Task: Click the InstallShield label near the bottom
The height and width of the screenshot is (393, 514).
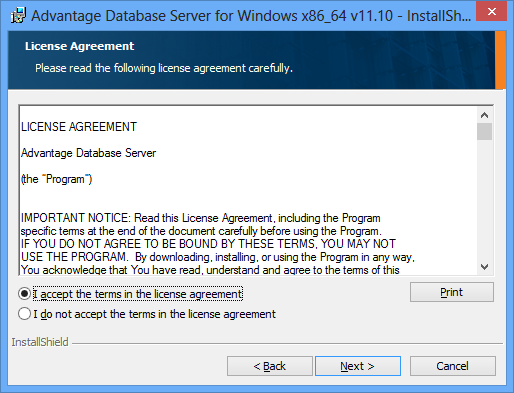Action: pyautogui.click(x=40, y=342)
